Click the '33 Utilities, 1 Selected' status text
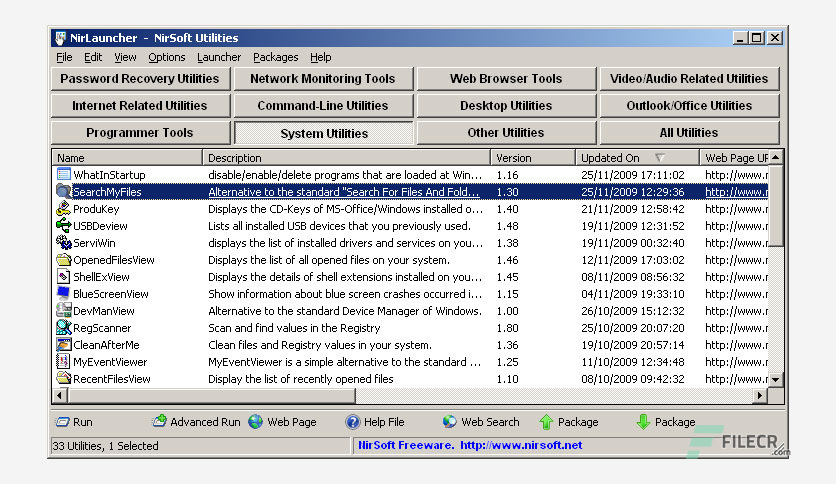 coord(106,446)
